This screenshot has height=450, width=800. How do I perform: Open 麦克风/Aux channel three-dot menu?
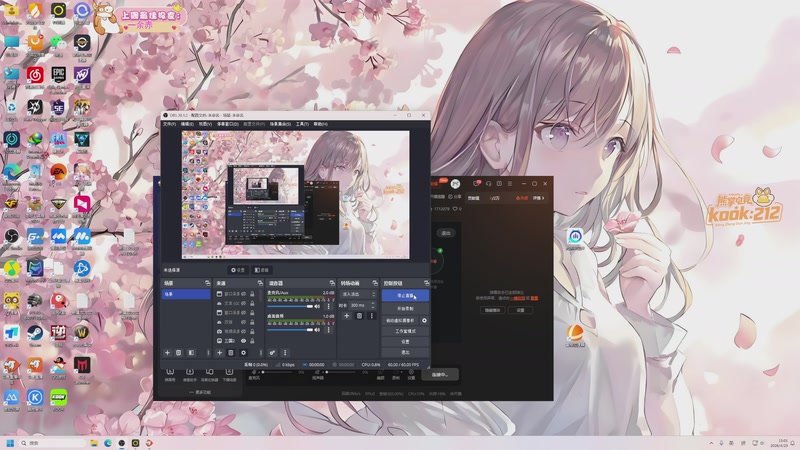pos(329,307)
